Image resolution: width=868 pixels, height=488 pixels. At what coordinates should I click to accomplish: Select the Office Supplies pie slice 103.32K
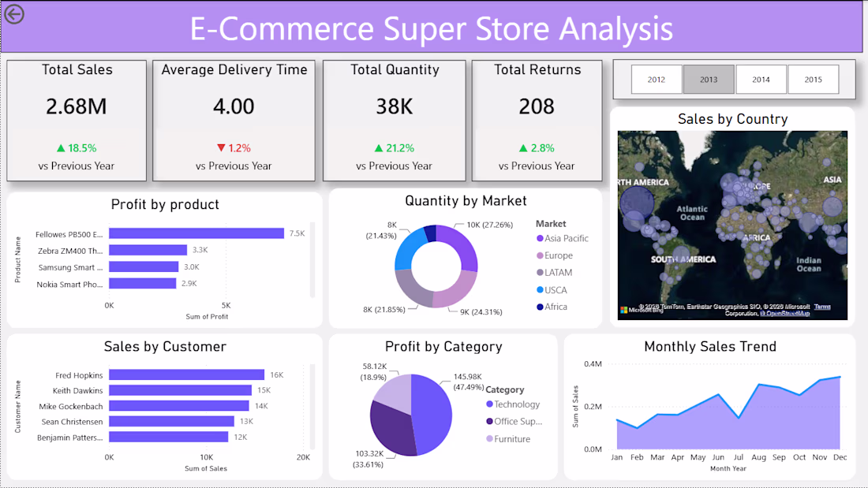pos(391,429)
